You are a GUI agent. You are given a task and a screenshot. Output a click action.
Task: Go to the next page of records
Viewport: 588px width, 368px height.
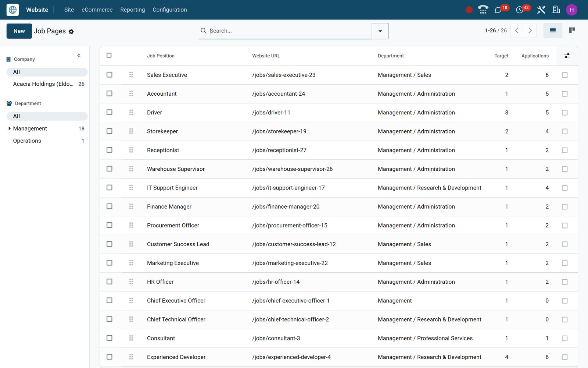click(530, 31)
